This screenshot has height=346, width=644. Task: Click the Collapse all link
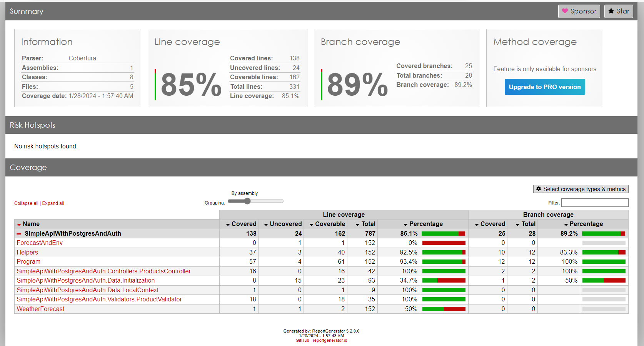tap(26, 203)
